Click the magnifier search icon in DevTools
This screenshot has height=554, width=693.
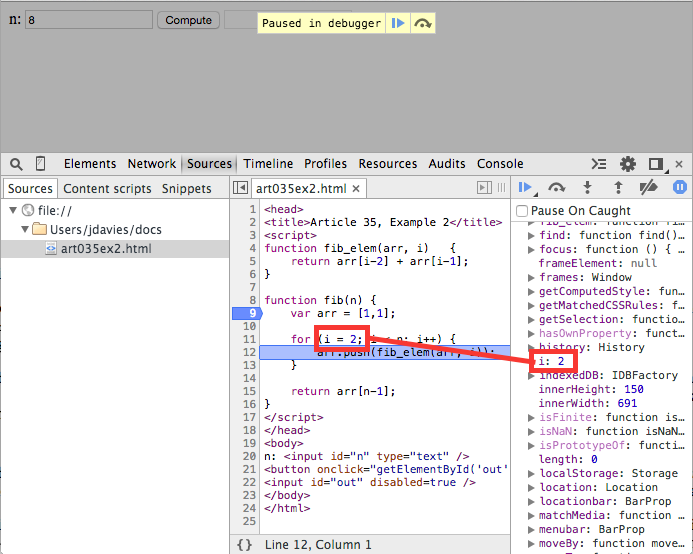coord(16,164)
